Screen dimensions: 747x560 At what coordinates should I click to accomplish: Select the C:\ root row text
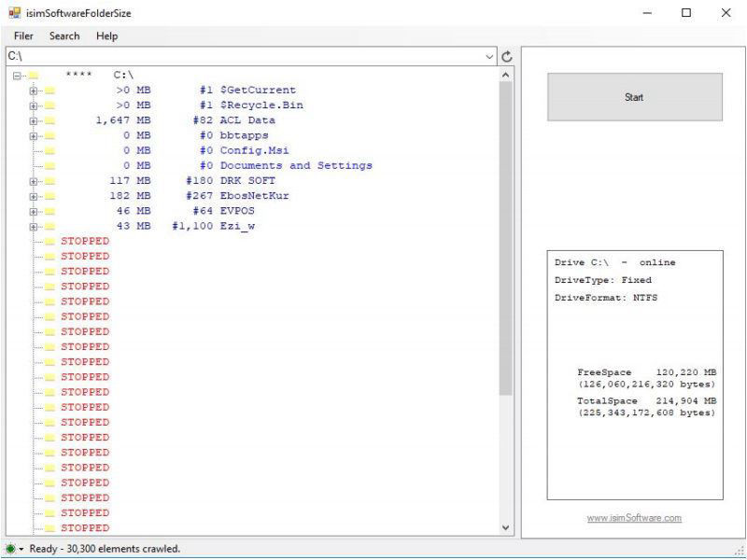click(100, 76)
